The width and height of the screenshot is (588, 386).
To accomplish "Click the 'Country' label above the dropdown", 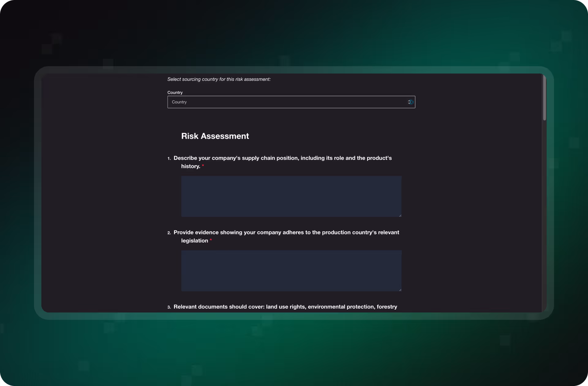I will coord(175,93).
